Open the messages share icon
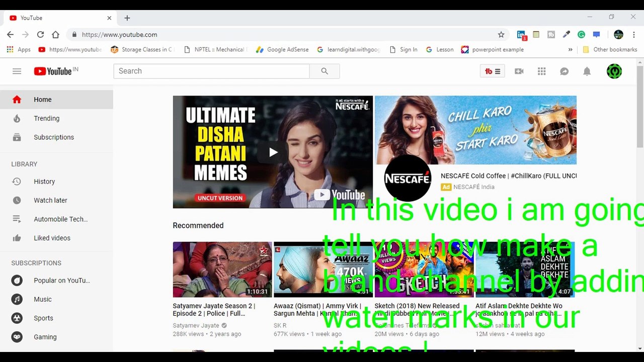The image size is (644, 362). coord(565,71)
